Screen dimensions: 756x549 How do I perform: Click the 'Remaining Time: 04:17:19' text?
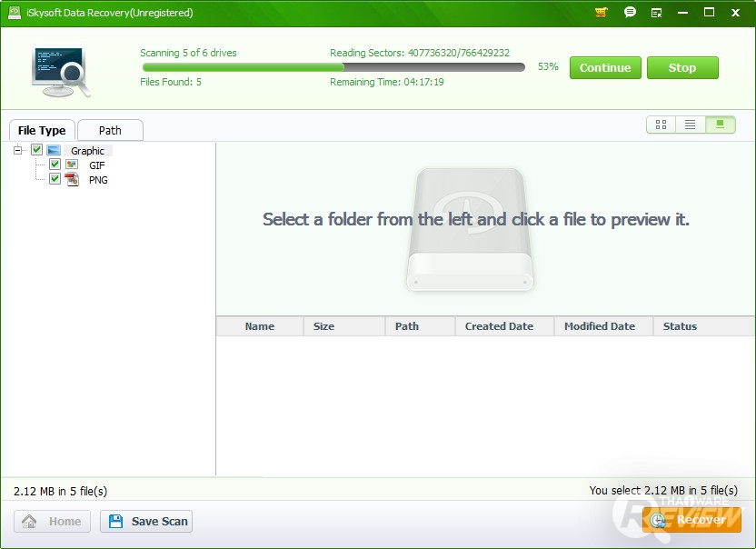tap(387, 82)
